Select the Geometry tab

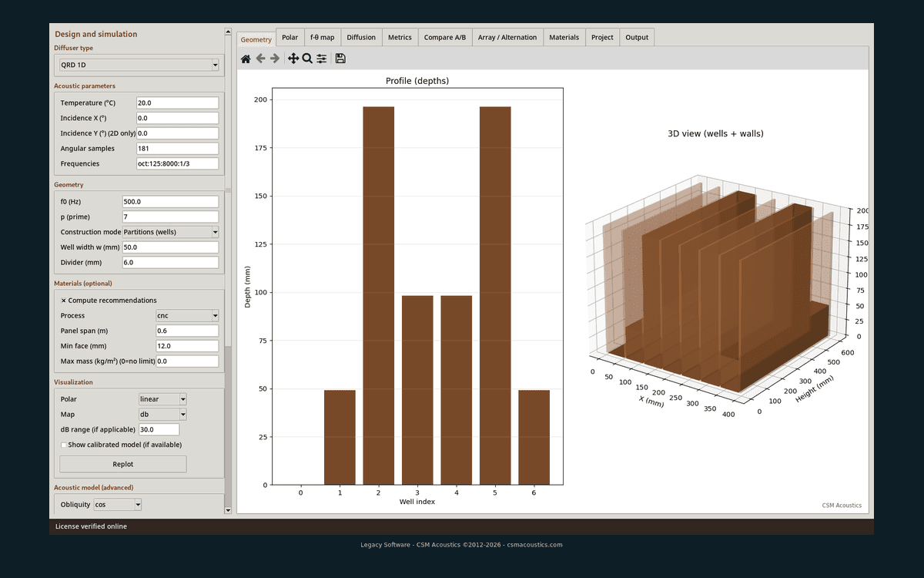[256, 39]
